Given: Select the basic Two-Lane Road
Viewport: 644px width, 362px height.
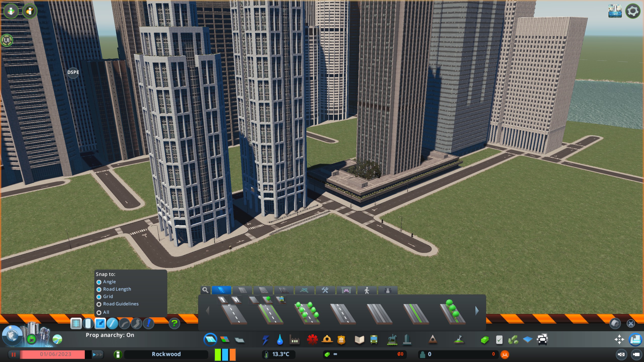Looking at the screenshot, I should pyautogui.click(x=234, y=314).
